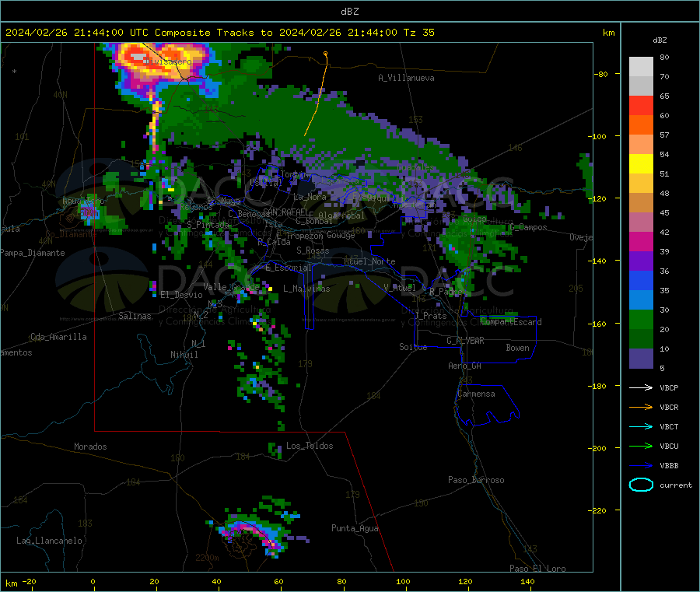Click the blue VBBB arrow legend icon
The image size is (700, 592).
[x=641, y=466]
